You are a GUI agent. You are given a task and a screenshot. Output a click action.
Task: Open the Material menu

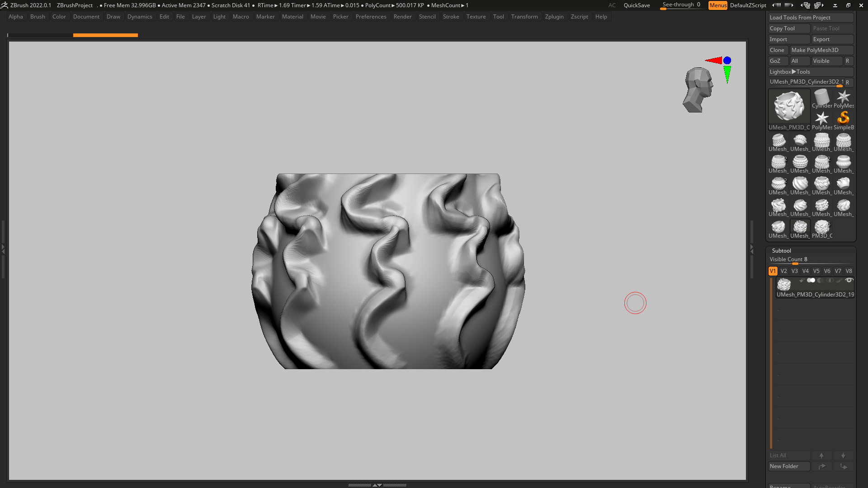(x=292, y=17)
